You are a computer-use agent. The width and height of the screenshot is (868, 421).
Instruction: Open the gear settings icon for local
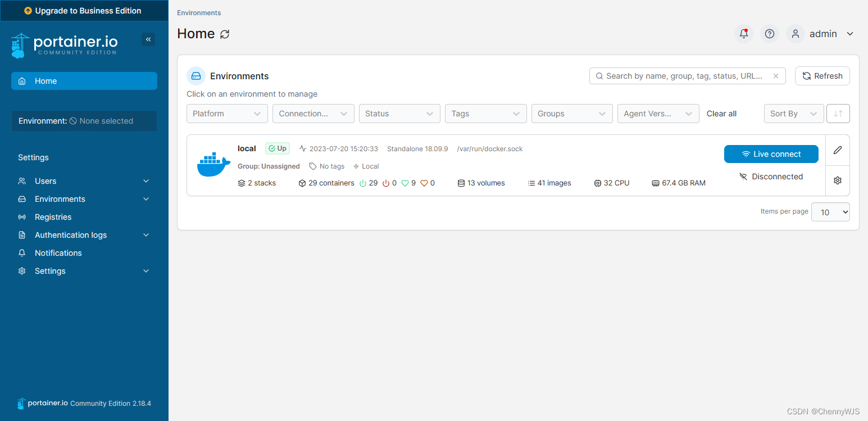coord(838,180)
